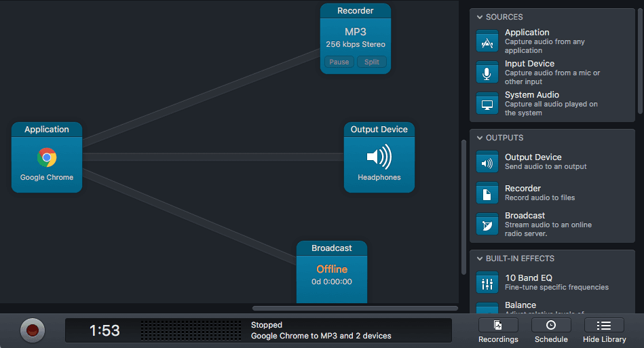
Task: Open the Recordings tab
Action: pos(498,331)
